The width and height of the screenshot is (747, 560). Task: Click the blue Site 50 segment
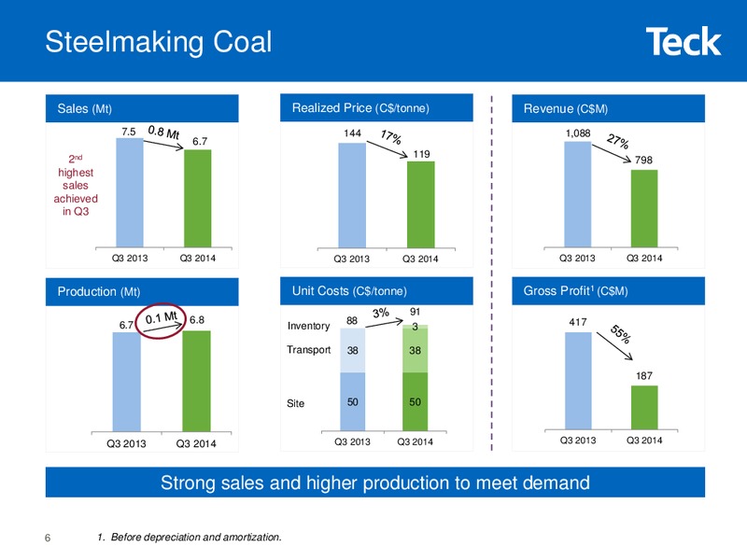[353, 402]
